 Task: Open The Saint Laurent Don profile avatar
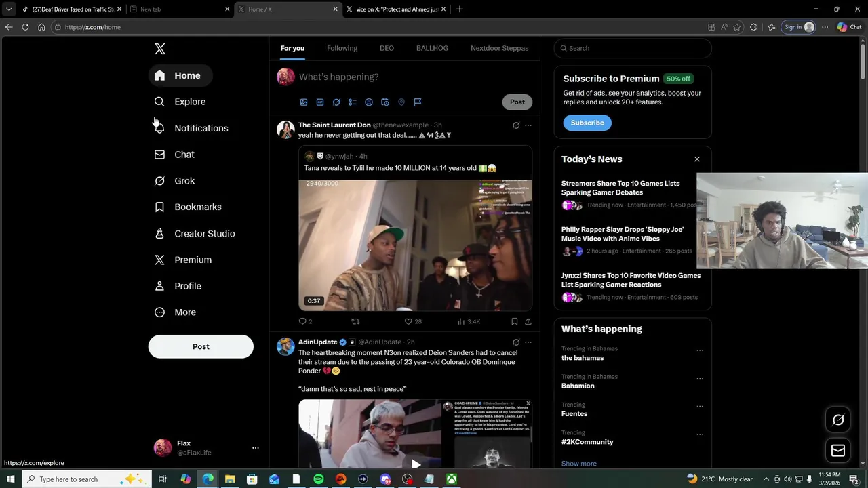tap(285, 129)
